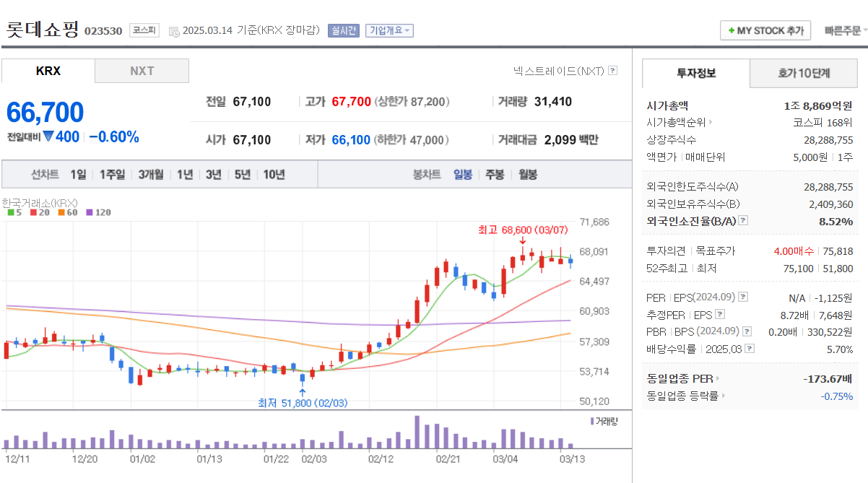This screenshot has height=483, width=868.
Task: Select the 월봉 candlestick chart
Action: coord(528,175)
